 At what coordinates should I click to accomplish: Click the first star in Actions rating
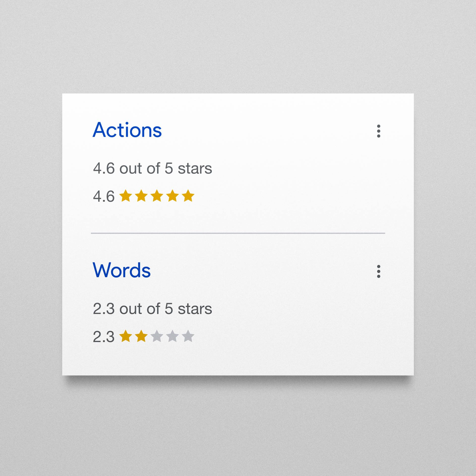click(126, 196)
